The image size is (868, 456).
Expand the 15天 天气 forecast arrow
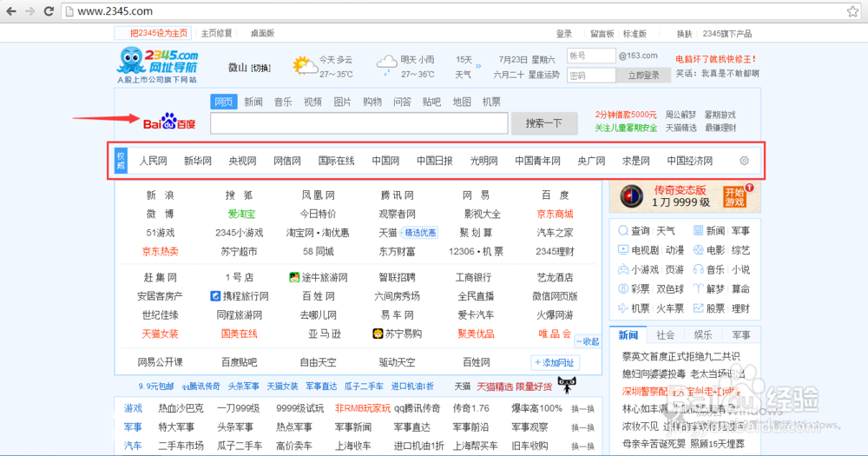click(x=478, y=66)
